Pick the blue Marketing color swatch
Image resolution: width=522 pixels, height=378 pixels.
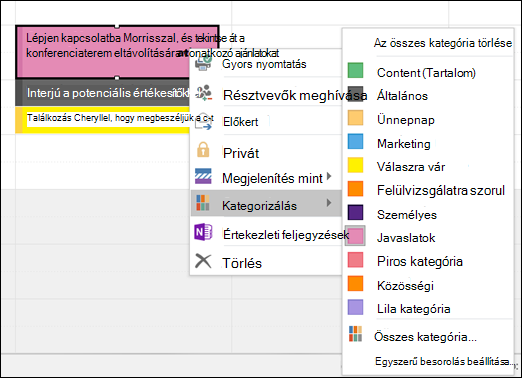tap(355, 141)
